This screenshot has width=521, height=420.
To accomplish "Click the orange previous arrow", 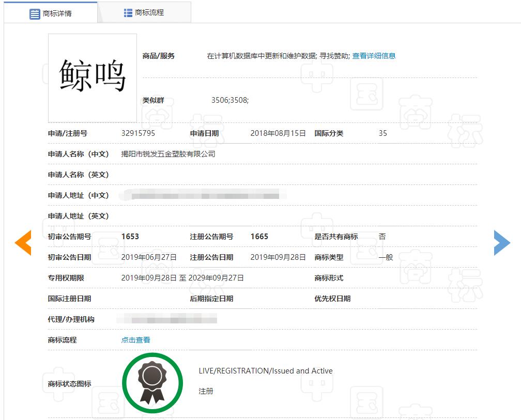I will click(23, 242).
